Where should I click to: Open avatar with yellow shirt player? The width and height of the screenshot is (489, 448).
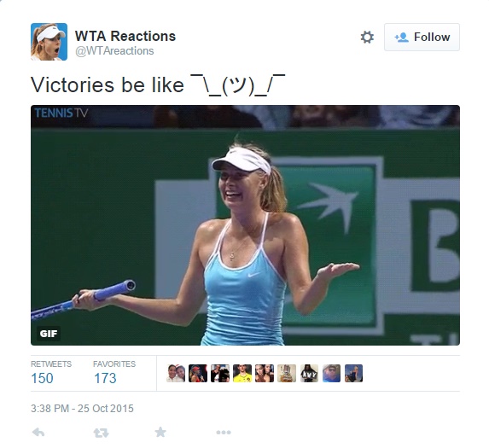click(x=242, y=373)
